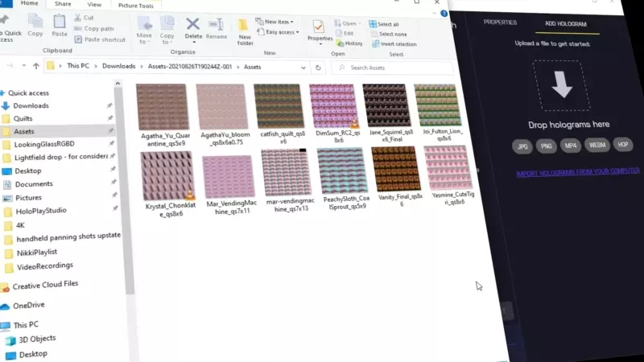Click the Copy icon in Clipboard group
644x362 pixels.
pyautogui.click(x=35, y=21)
